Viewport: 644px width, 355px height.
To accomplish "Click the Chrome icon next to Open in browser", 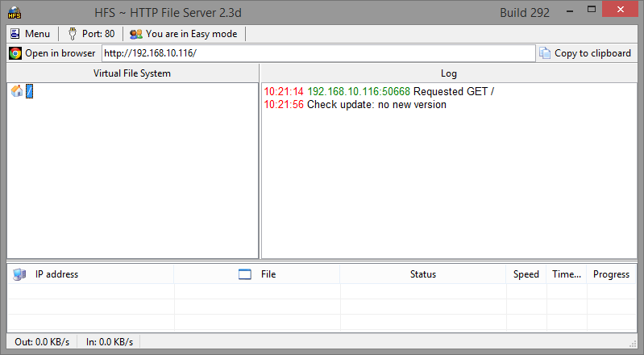I will [15, 53].
